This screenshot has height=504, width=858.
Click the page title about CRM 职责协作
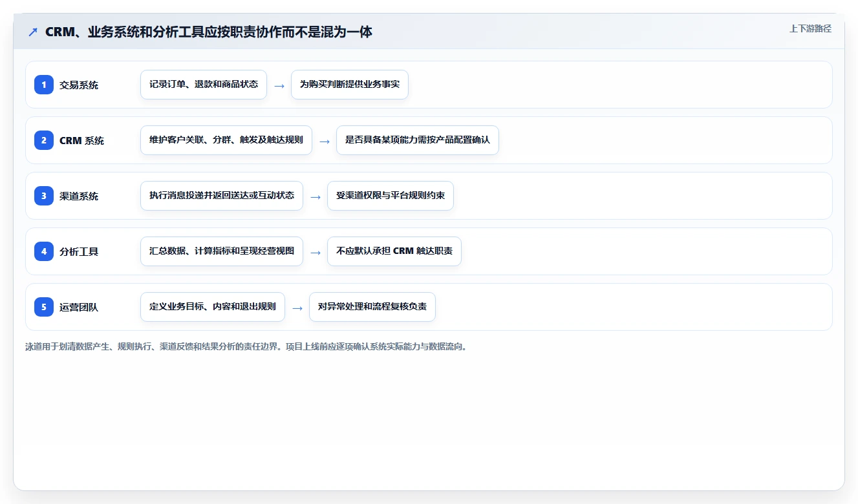[x=209, y=32]
